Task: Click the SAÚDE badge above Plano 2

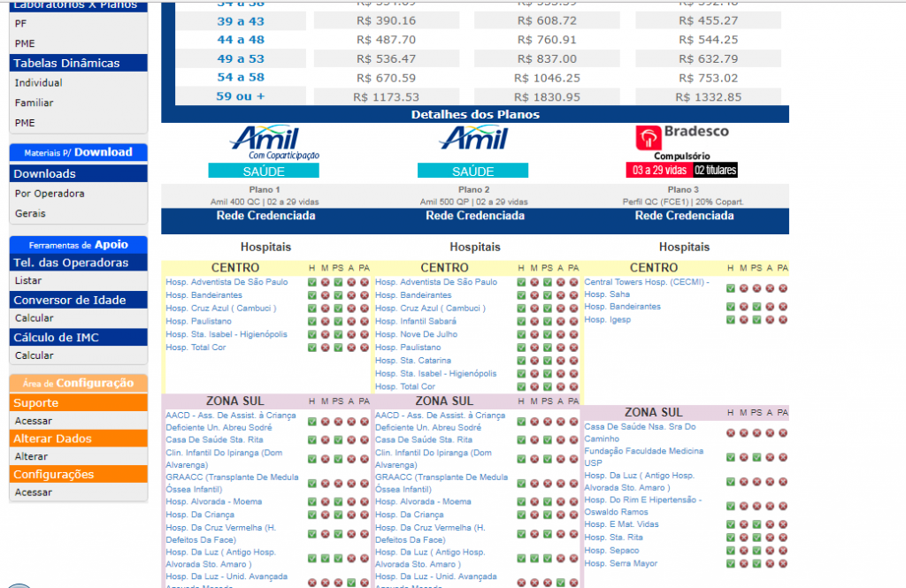Action: [x=472, y=171]
